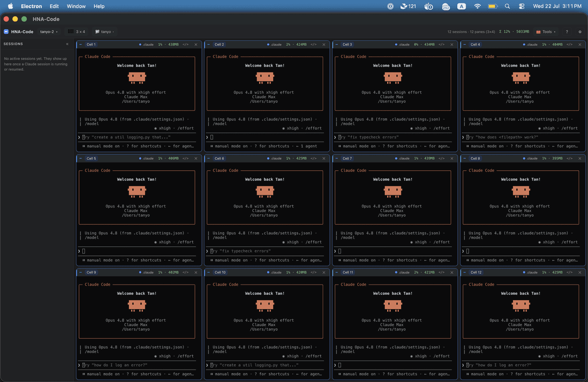Viewport: 588px width, 382px height.
Task: Click the '12 sessions · 12 panes (3×4)' status text
Action: 471,32
